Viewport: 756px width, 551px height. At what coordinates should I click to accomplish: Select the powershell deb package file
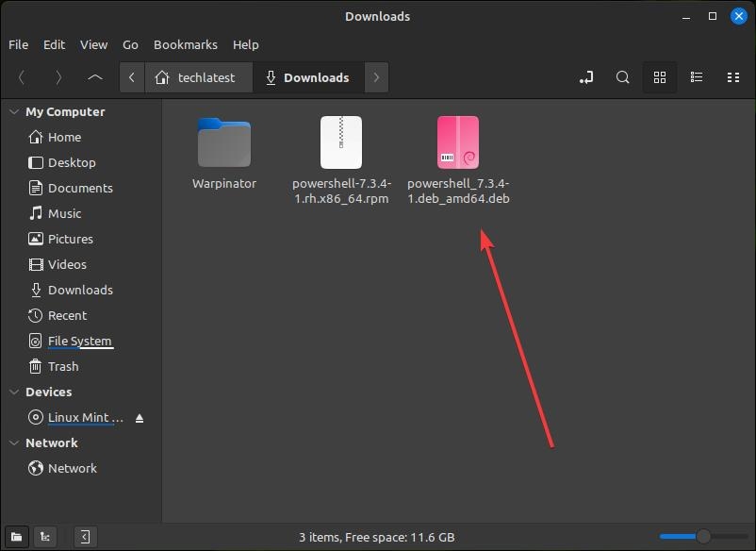(458, 142)
